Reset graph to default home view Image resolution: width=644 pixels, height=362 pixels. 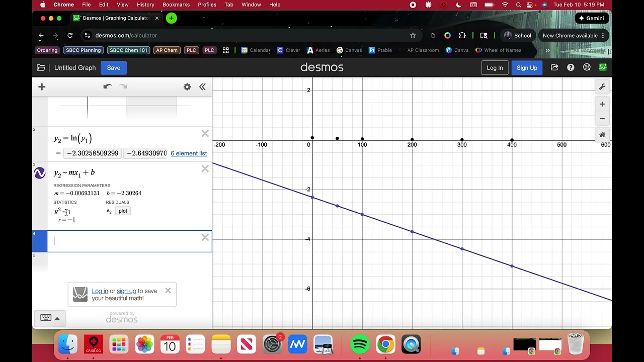(602, 135)
